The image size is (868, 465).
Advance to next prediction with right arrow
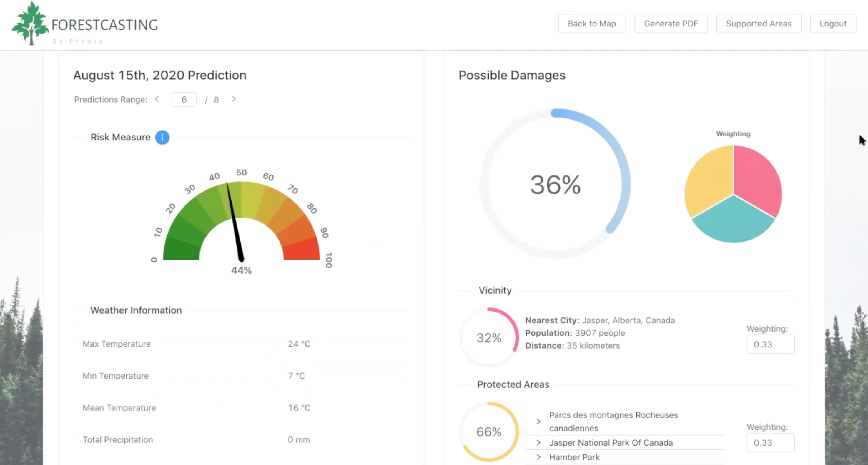coord(234,99)
